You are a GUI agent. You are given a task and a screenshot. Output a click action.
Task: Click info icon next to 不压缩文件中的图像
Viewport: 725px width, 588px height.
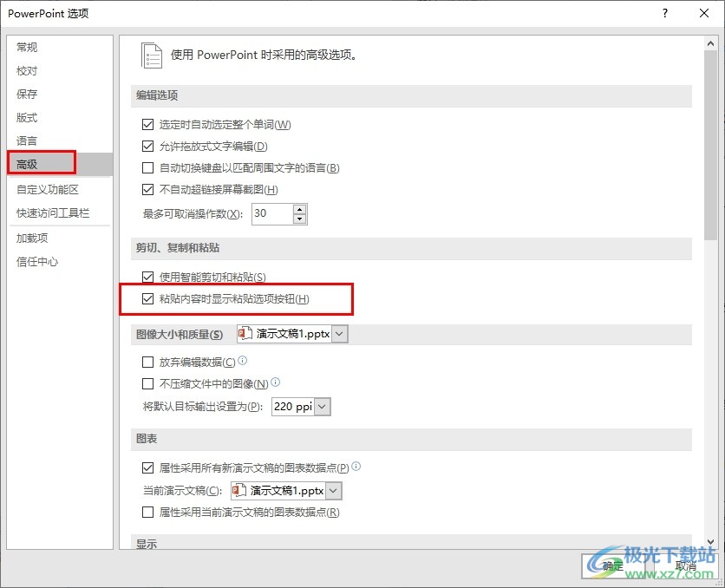pos(275,382)
